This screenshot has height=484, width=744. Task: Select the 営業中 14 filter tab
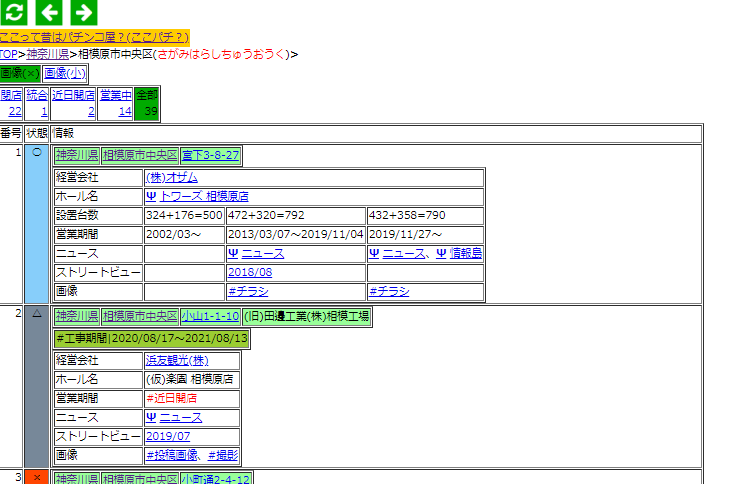116,103
